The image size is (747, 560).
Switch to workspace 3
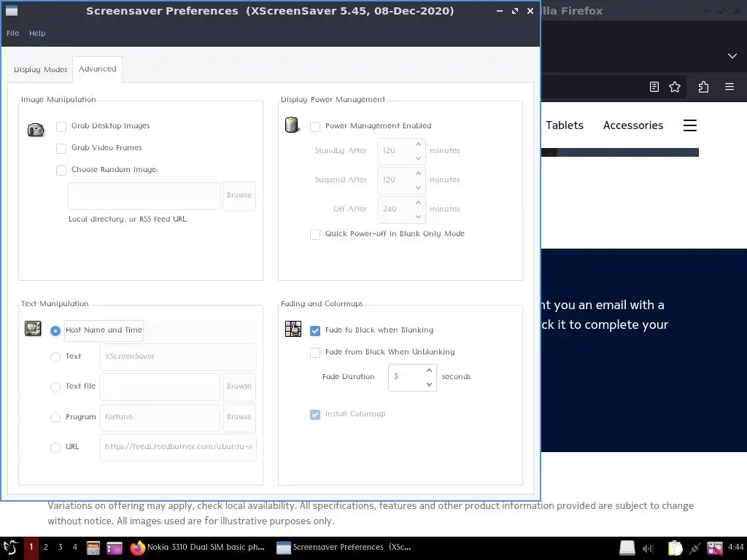60,547
